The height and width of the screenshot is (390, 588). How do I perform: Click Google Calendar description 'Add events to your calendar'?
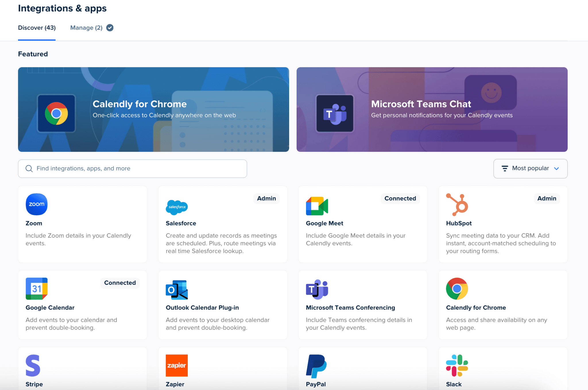(x=71, y=324)
